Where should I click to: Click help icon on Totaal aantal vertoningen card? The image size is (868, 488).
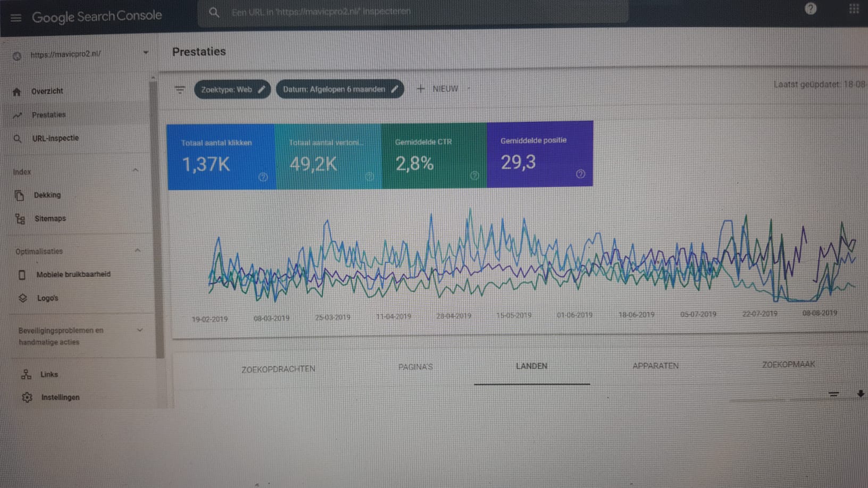pyautogui.click(x=370, y=176)
